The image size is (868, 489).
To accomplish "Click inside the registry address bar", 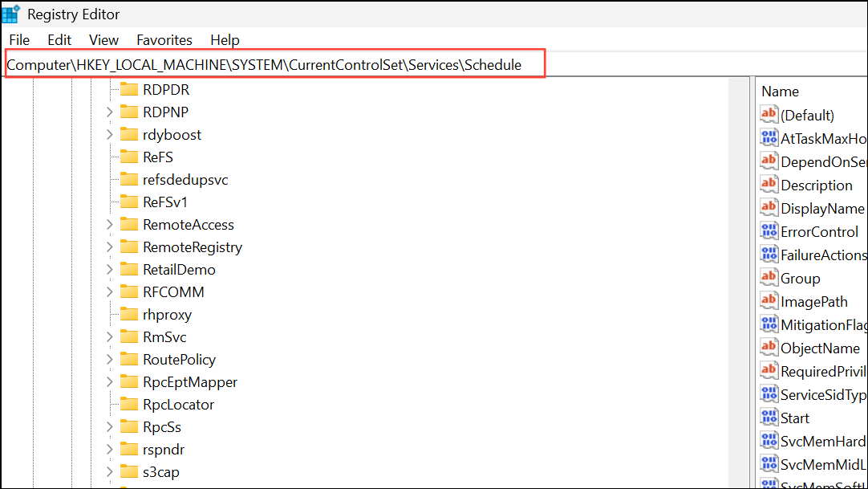I will [x=273, y=64].
